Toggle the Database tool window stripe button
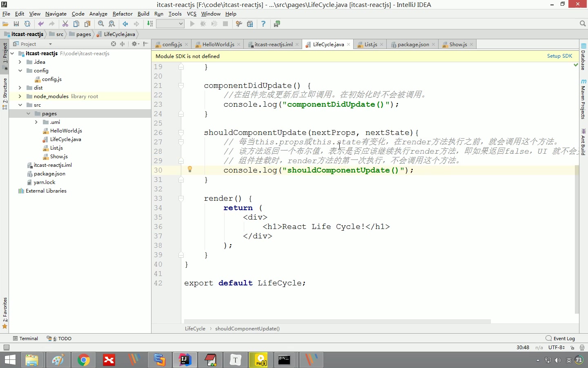Screen dimensions: 588x368 point(584,58)
